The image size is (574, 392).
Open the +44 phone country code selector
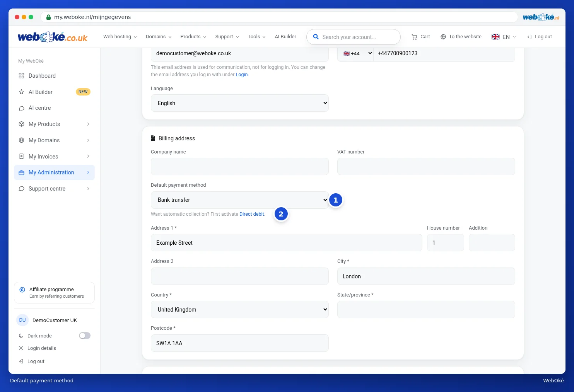coord(357,53)
